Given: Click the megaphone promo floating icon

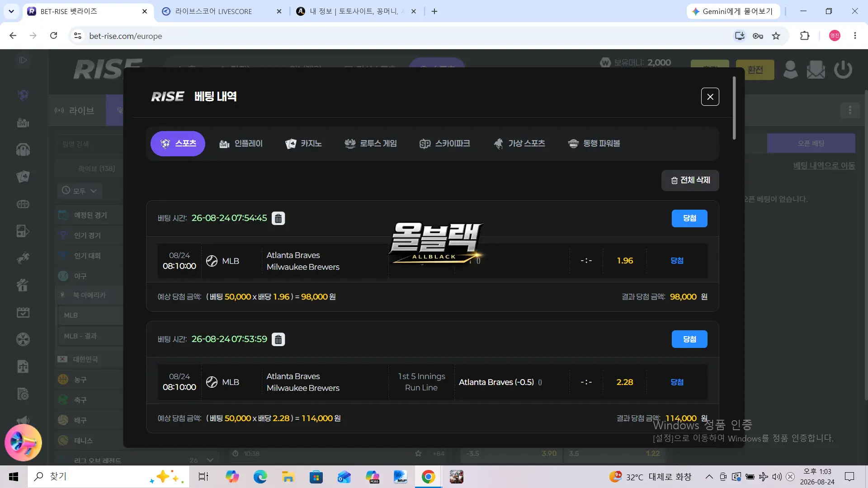Looking at the screenshot, I should click(23, 443).
